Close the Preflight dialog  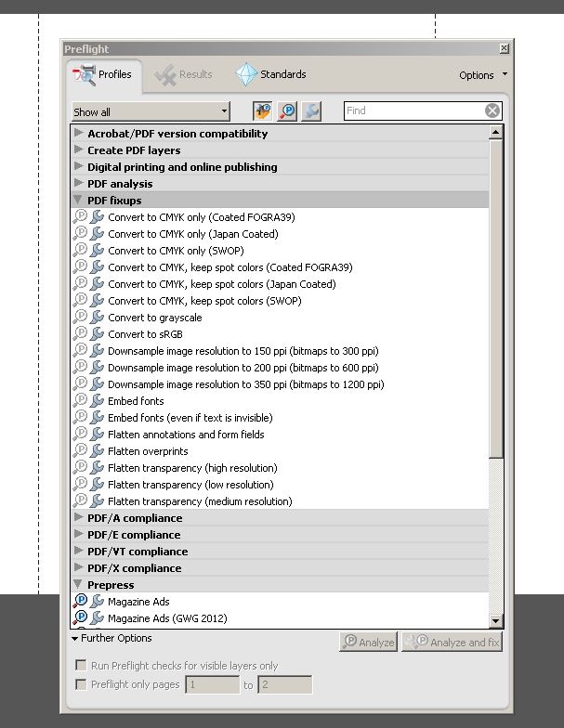click(504, 48)
